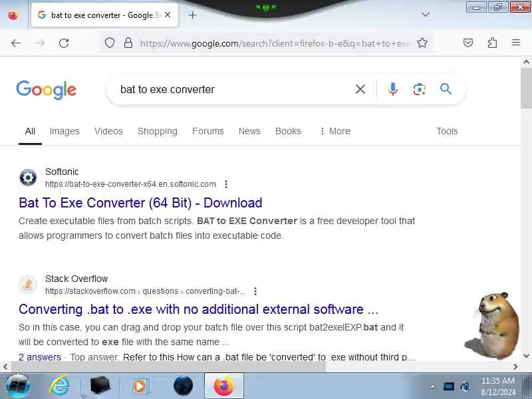Open the black box taskbar icon
532x399 pixels.
click(x=100, y=386)
